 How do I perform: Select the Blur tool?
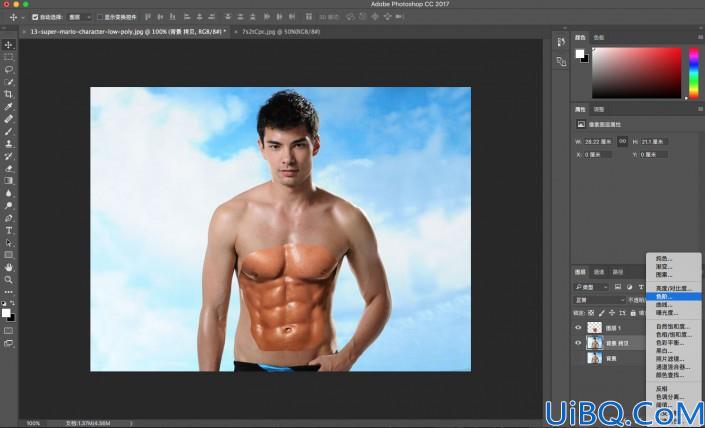[x=8, y=193]
